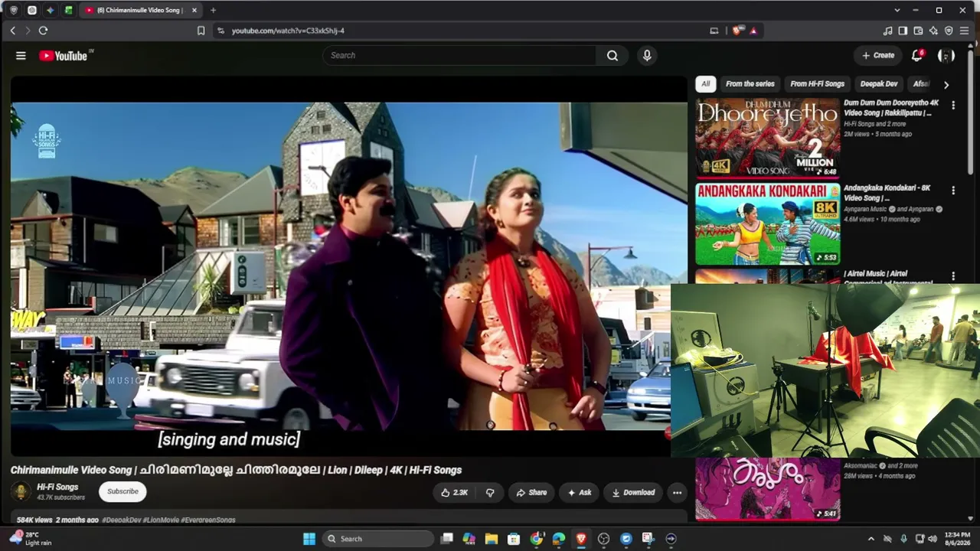Dislike the Chirimanimulle video
Screen dimensions: 980x551
[490, 493]
